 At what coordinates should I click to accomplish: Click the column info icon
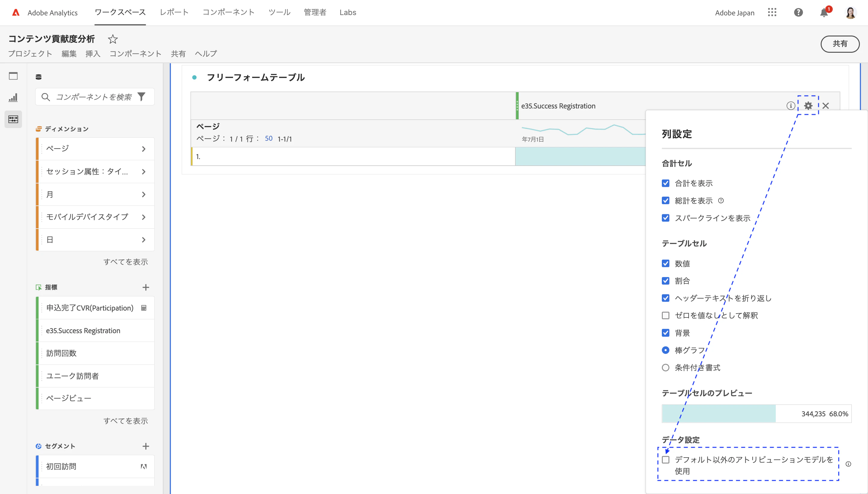tap(791, 106)
